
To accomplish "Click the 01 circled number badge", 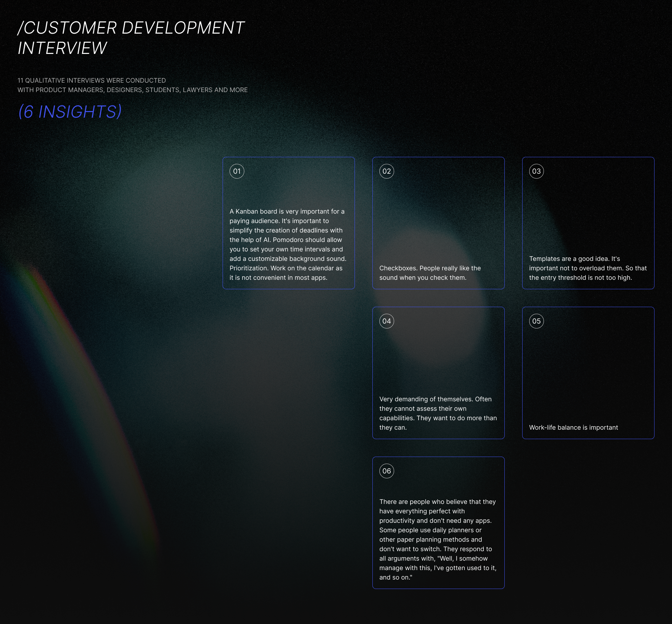I will [x=237, y=171].
